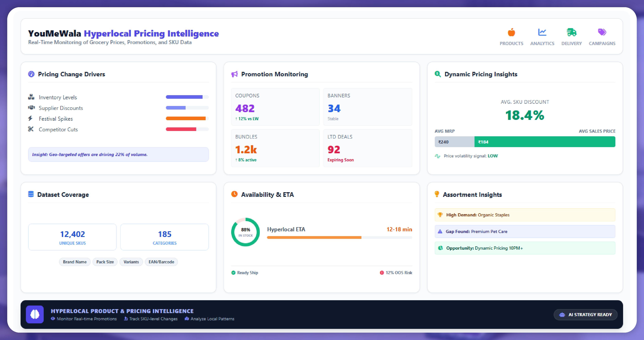Select the EAN/Barcode tag

pyautogui.click(x=161, y=262)
